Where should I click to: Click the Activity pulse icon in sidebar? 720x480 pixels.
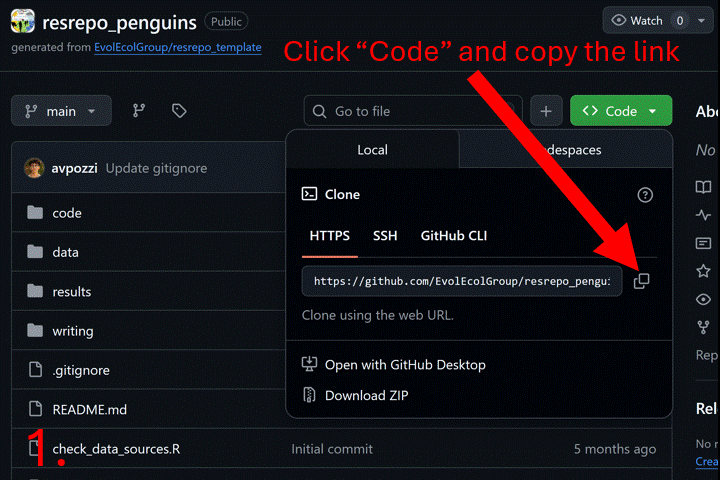point(703,215)
